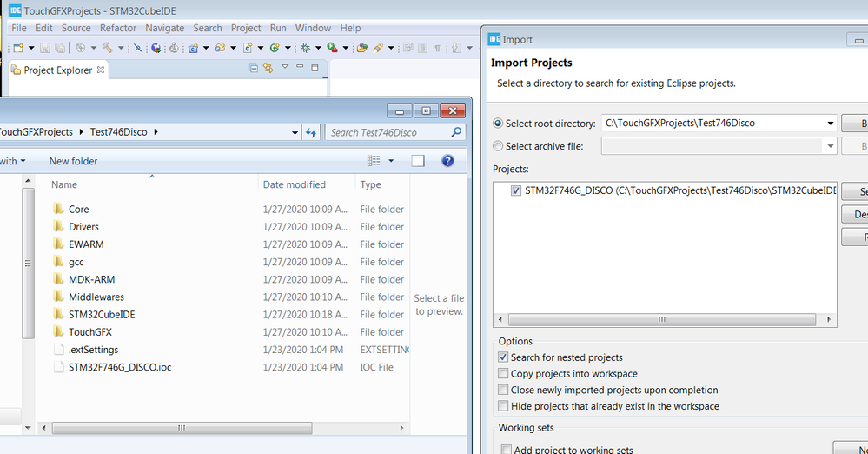This screenshot has width=868, height=454.
Task: Sort by the Date modified column header
Action: [x=294, y=184]
